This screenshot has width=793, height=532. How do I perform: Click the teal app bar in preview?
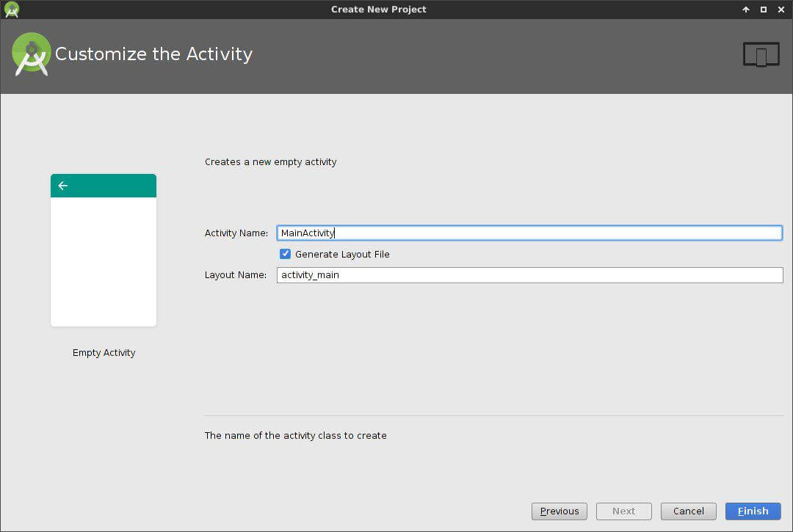point(110,186)
